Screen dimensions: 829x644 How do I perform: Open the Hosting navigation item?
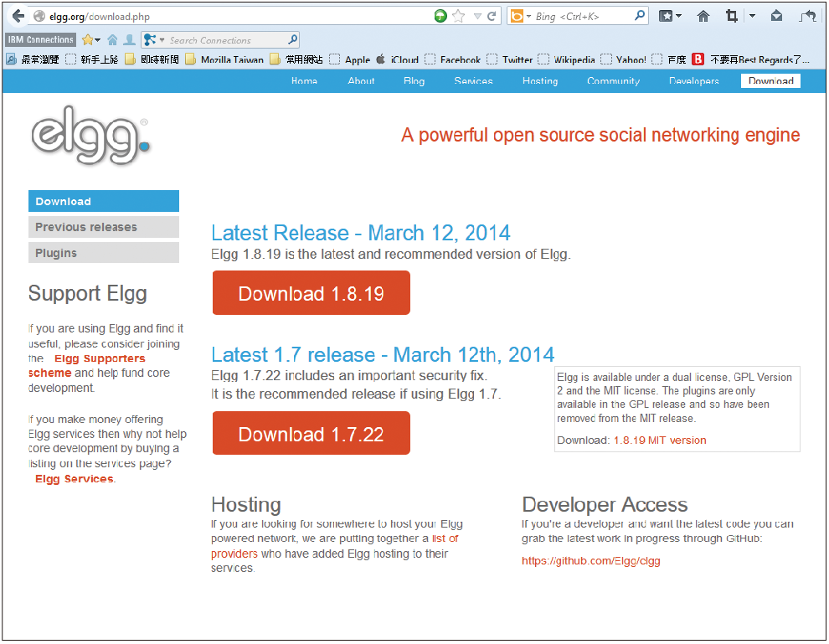pyautogui.click(x=540, y=81)
